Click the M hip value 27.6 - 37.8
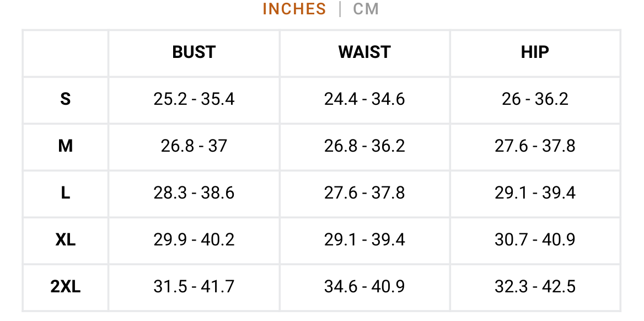The image size is (644, 321). coord(535,146)
